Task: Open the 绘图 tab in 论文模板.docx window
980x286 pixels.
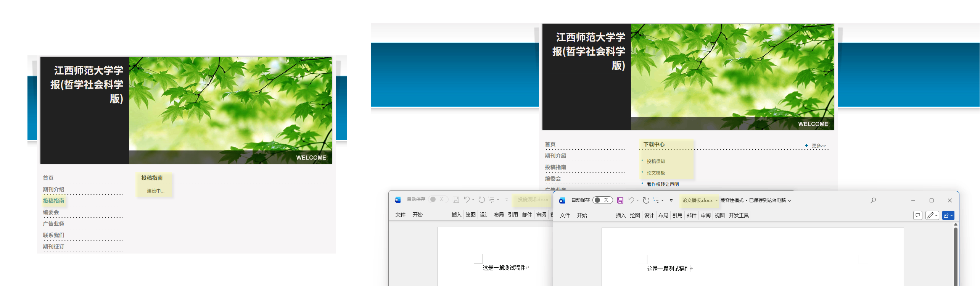Action: (635, 215)
